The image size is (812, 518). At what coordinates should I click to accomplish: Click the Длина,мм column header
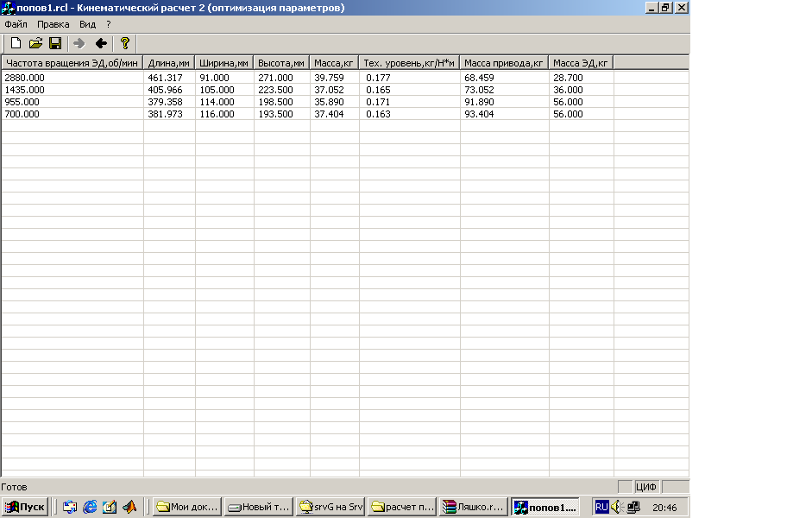pyautogui.click(x=169, y=63)
